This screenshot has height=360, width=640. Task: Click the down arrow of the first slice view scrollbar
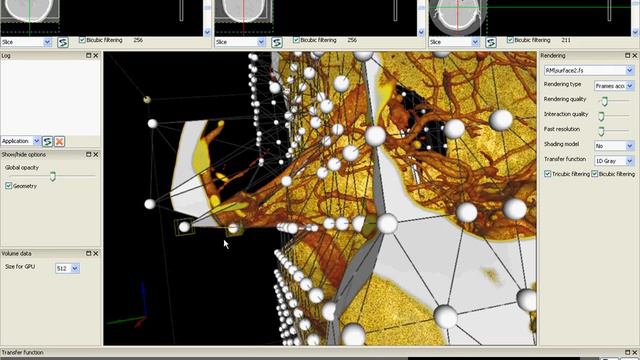(207, 32)
